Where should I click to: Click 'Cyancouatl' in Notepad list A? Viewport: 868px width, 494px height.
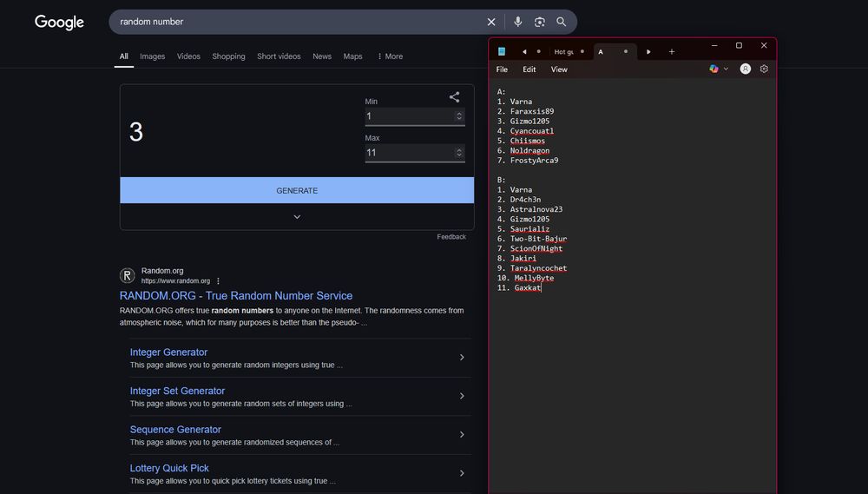point(532,131)
